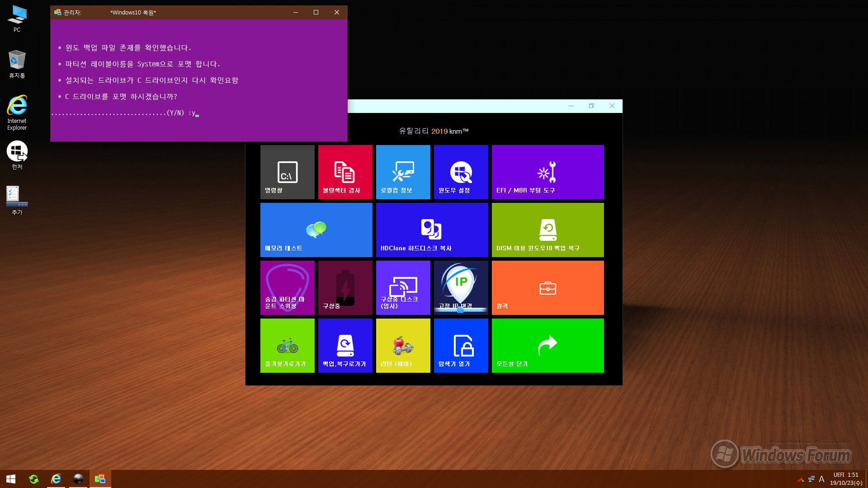Click the 유틸리티 2019 knm heading text
868x488 pixels.
(434, 131)
